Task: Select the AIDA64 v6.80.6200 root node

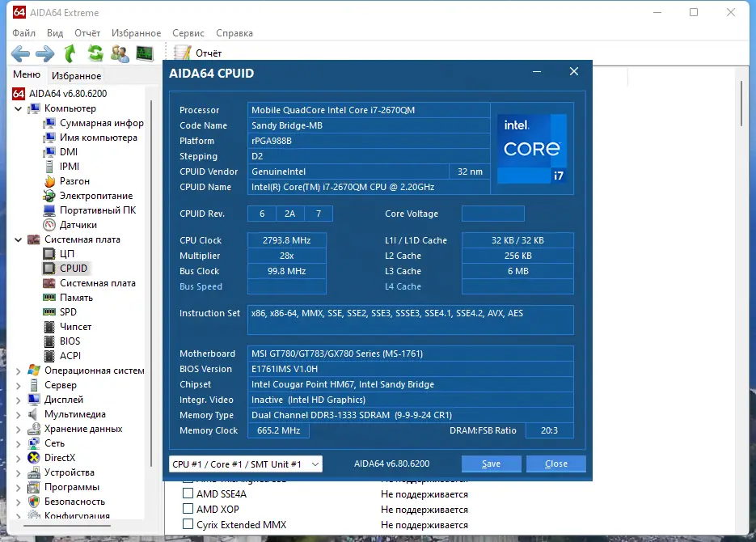Action: 60,94
